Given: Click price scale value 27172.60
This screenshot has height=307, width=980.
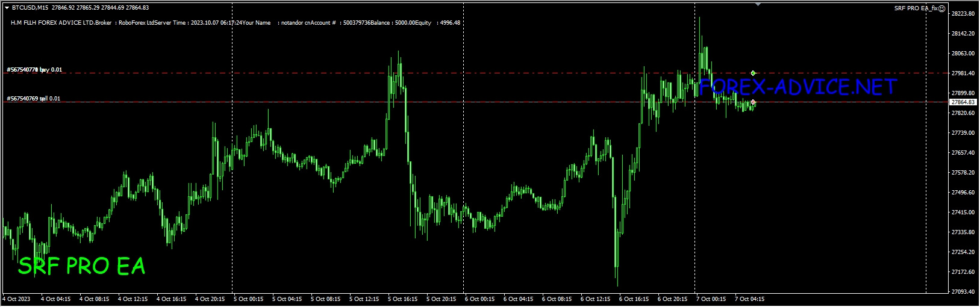Looking at the screenshot, I should click(x=963, y=271).
